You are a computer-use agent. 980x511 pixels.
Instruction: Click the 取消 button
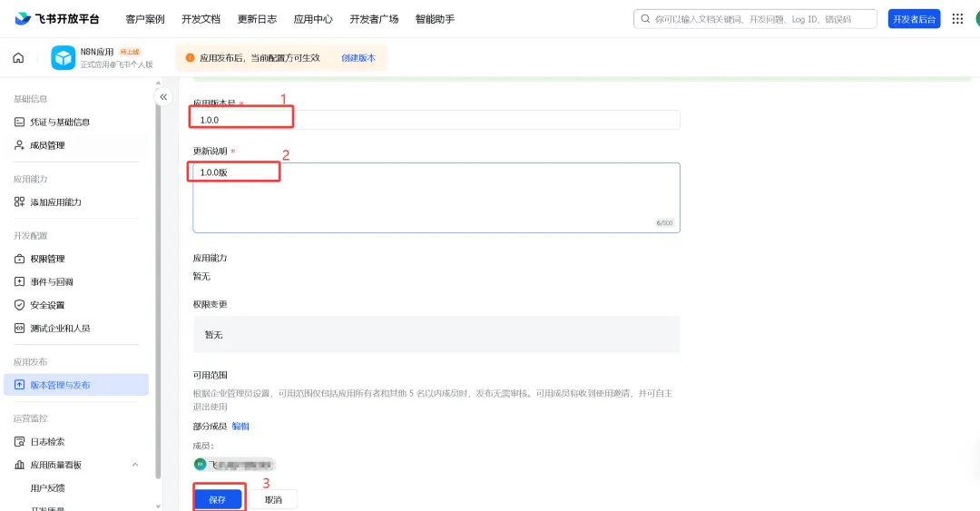pyautogui.click(x=273, y=499)
